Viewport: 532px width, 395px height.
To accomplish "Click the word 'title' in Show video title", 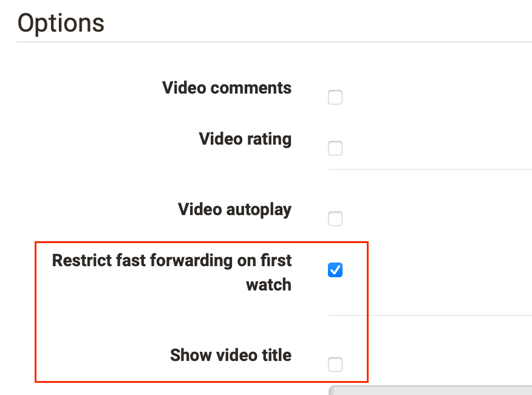I will (x=276, y=355).
